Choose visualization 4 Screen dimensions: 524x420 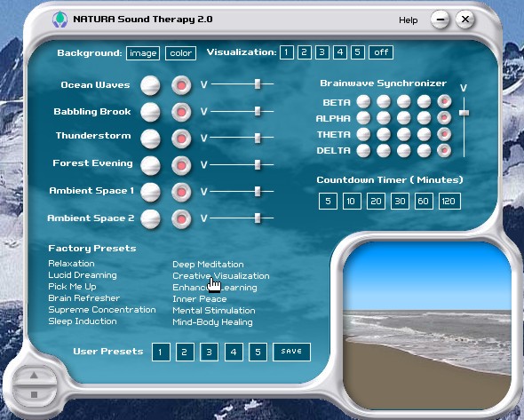click(340, 52)
